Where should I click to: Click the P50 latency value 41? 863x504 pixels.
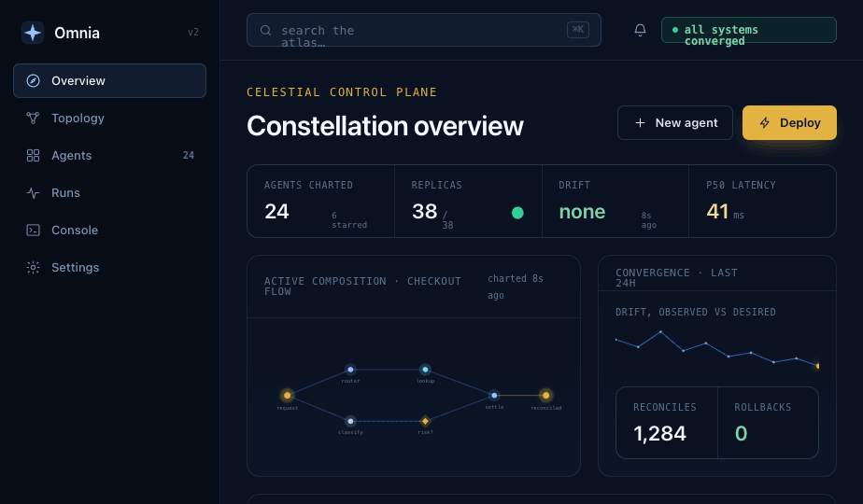[717, 212]
